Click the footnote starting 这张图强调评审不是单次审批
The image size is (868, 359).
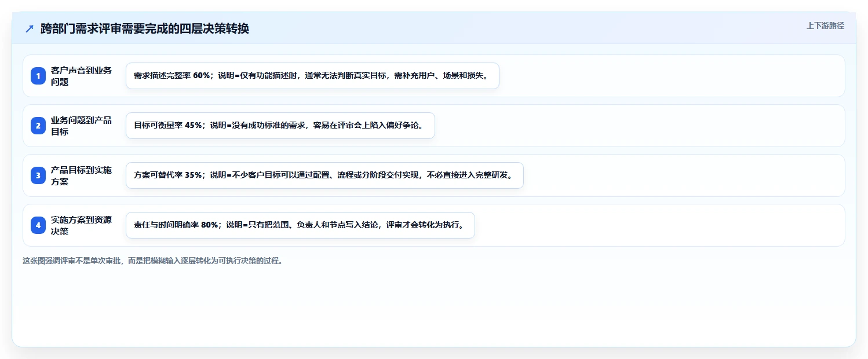click(153, 261)
